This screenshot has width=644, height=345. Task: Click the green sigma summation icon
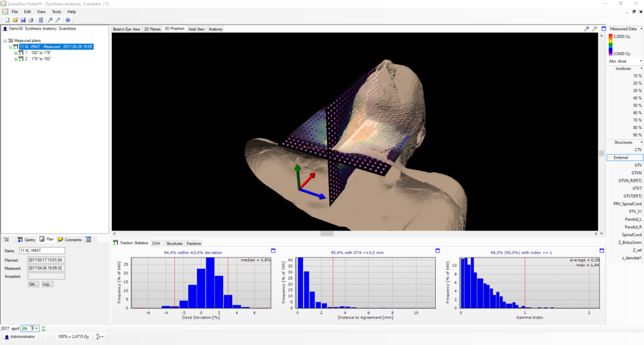click(44, 328)
